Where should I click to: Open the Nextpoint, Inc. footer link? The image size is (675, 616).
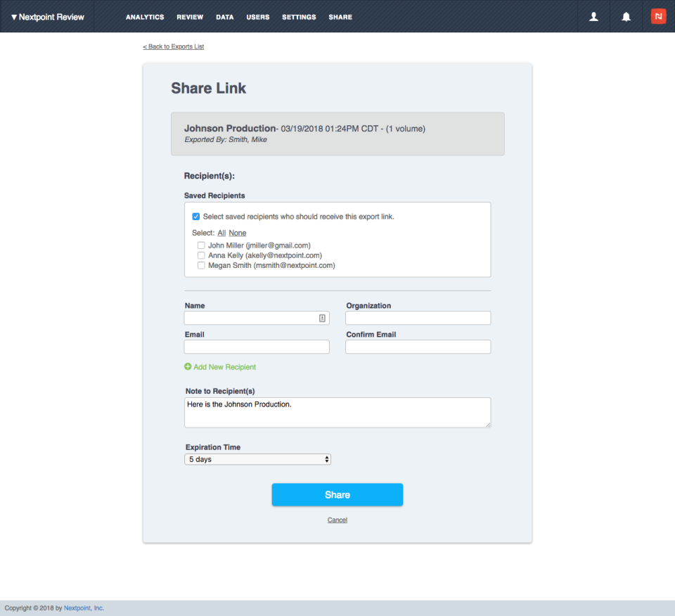tap(84, 608)
